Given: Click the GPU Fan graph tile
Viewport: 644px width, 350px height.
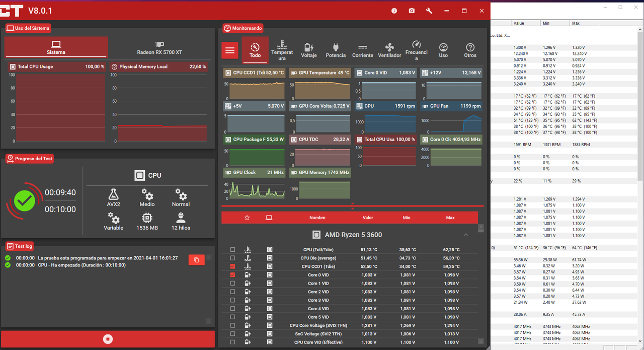Looking at the screenshot, I should pos(451,118).
